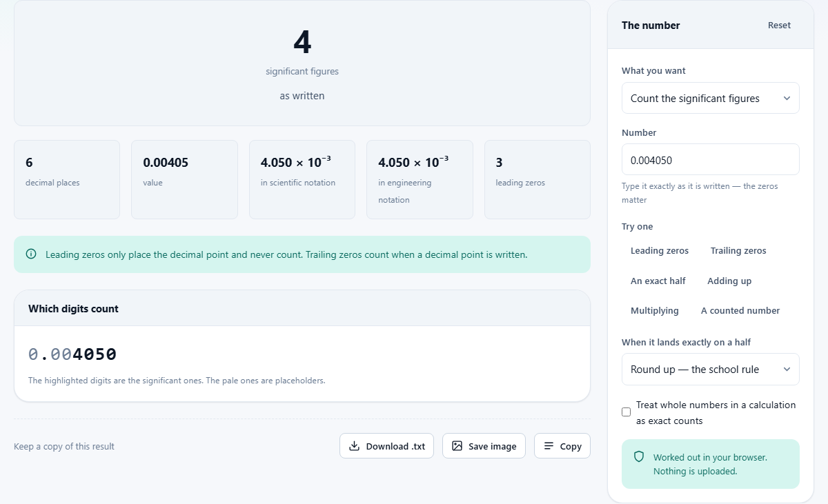Open the 'Count the significant figures' dropdown
Image resolution: width=828 pixels, height=504 pixels.
coord(711,98)
